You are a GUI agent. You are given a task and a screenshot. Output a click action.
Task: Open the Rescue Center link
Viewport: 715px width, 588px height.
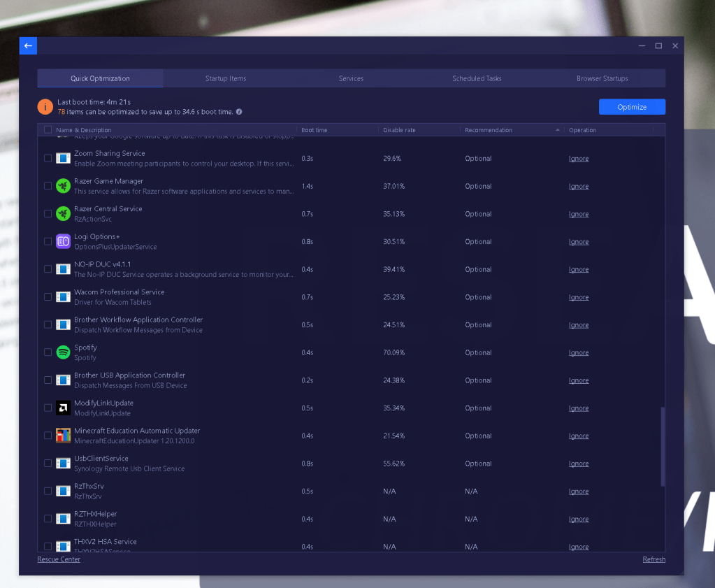click(59, 559)
